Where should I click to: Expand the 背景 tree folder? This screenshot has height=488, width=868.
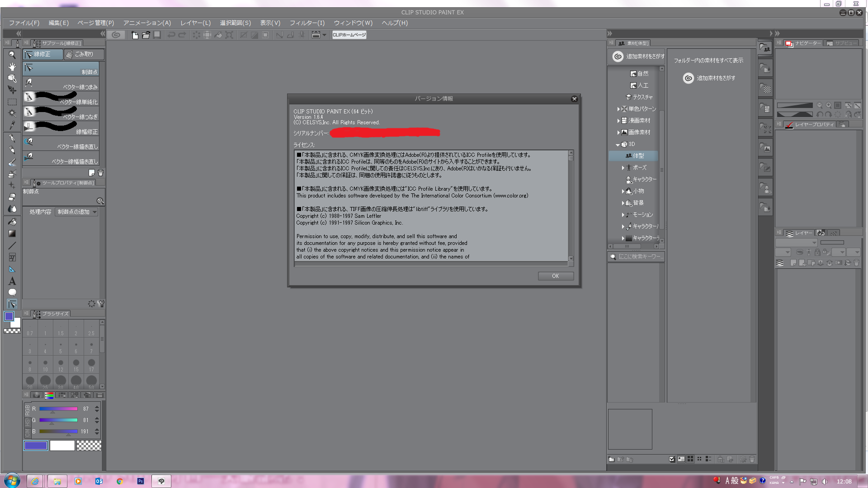pyautogui.click(x=623, y=203)
